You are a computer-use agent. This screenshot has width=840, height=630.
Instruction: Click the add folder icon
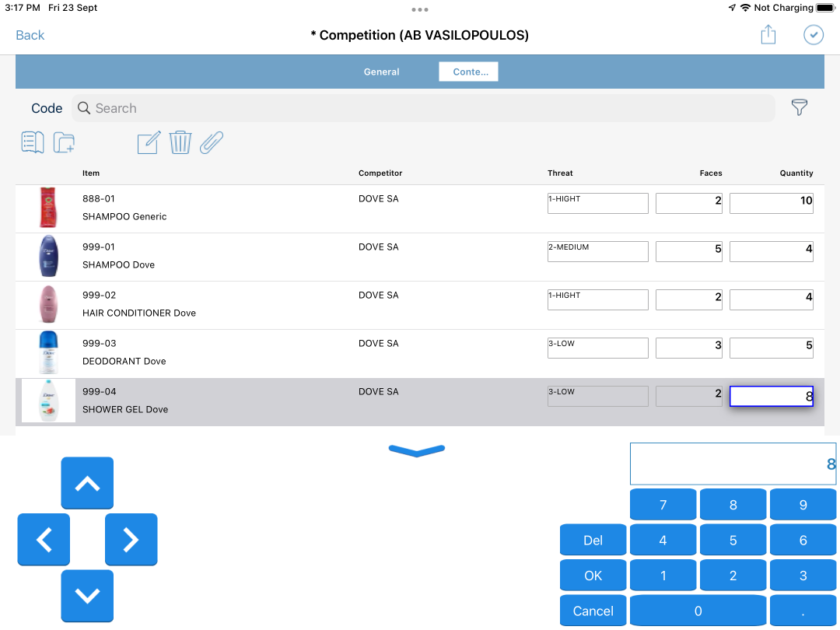coord(64,142)
